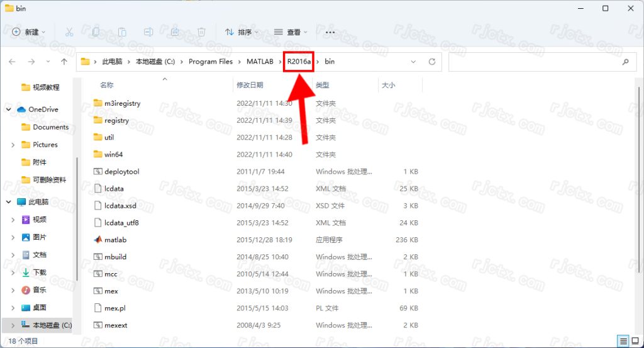
Task: Go up one folder level arrow
Action: 64,62
